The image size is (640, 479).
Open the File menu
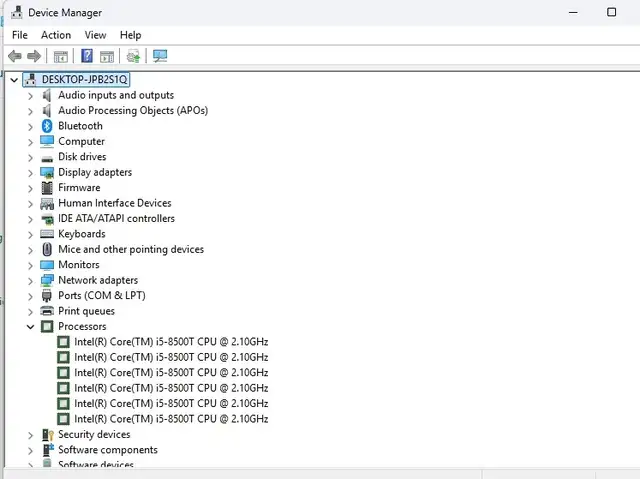coord(20,35)
